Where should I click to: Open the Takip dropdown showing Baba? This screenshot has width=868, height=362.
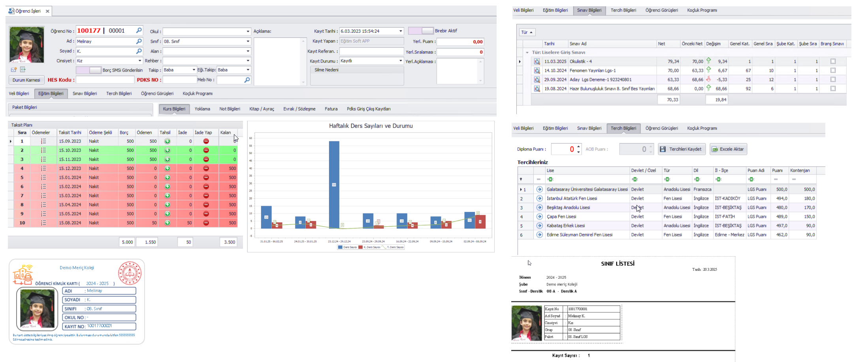pyautogui.click(x=194, y=70)
